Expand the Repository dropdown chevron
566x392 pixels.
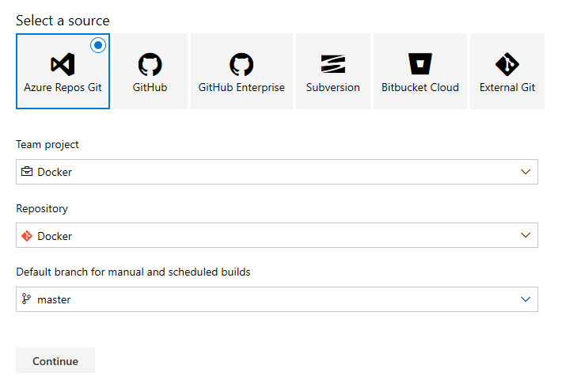click(526, 235)
